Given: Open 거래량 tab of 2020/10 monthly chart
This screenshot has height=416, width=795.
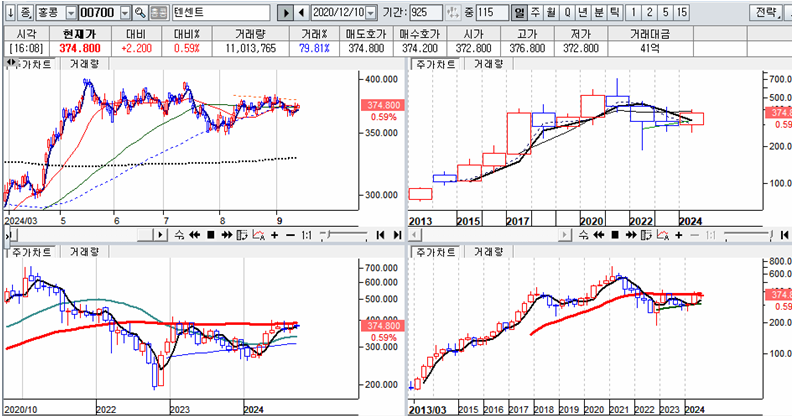Looking at the screenshot, I should tap(84, 252).
